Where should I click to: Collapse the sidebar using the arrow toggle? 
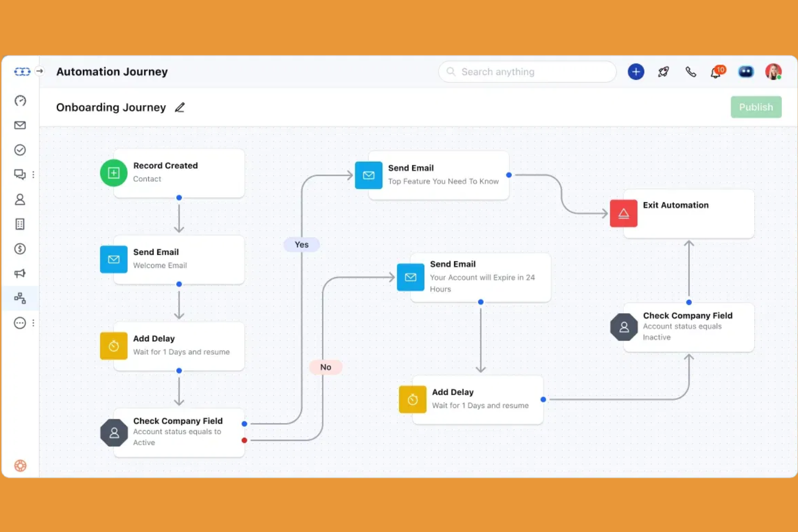click(39, 71)
